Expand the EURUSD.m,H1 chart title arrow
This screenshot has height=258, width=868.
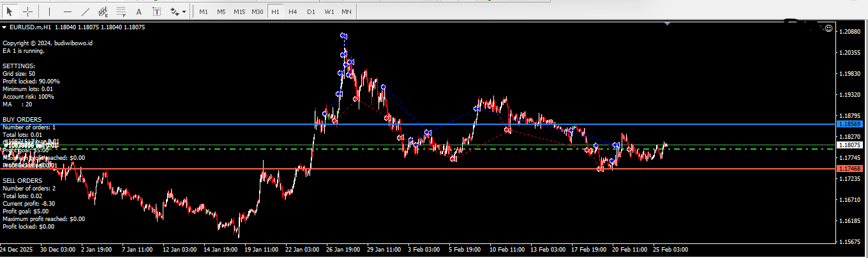(4, 27)
